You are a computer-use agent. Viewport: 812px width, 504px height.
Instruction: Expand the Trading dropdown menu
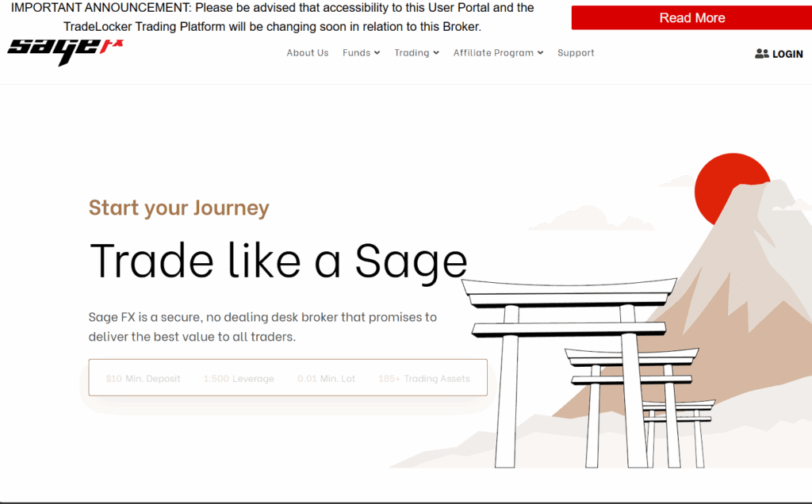point(416,53)
